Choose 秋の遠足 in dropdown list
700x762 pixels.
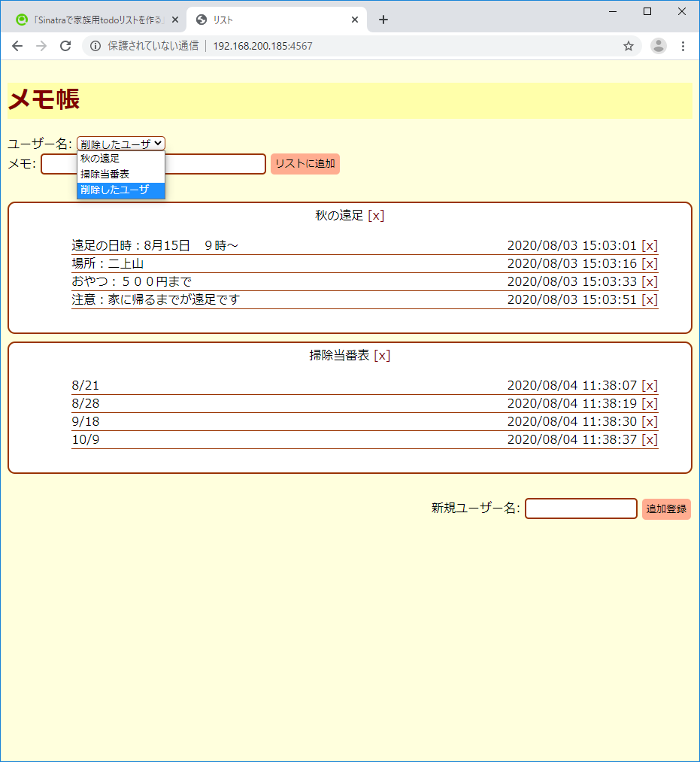[x=121, y=159]
